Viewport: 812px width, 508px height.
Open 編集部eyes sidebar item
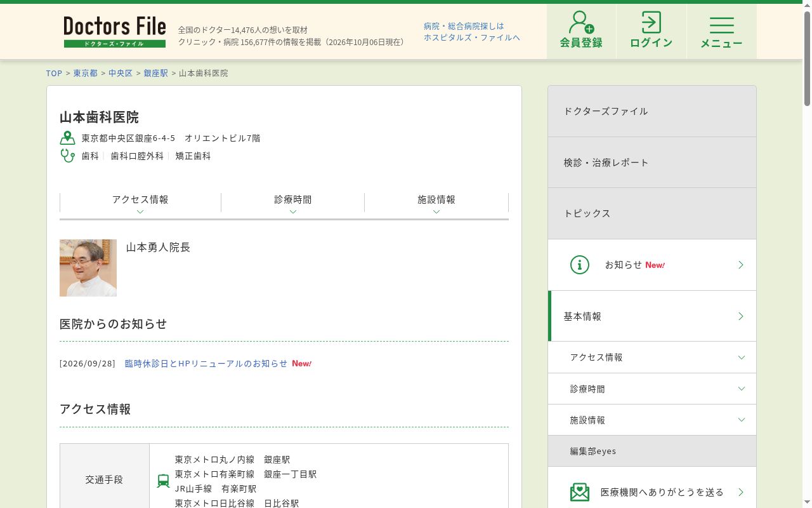[652, 451]
